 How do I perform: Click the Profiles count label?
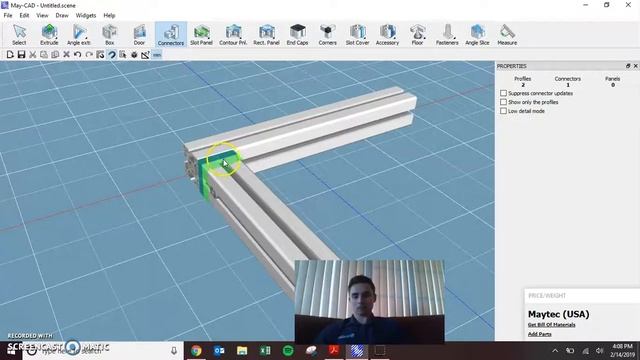(x=522, y=79)
